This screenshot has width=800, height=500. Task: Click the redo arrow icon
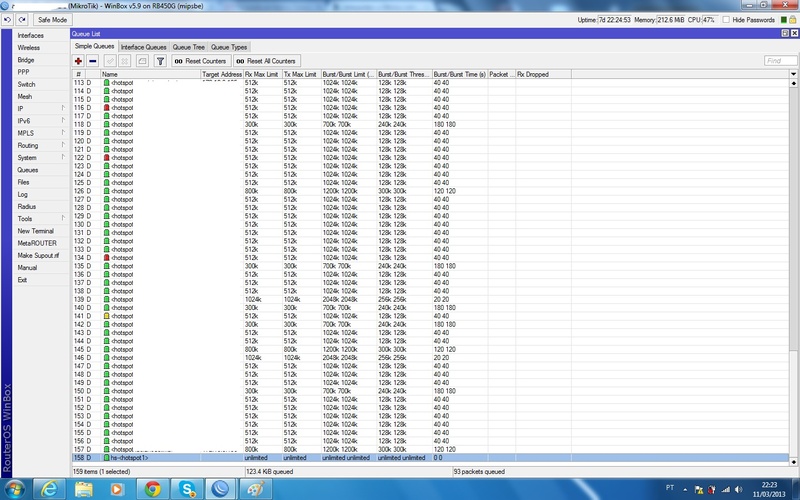click(x=22, y=20)
